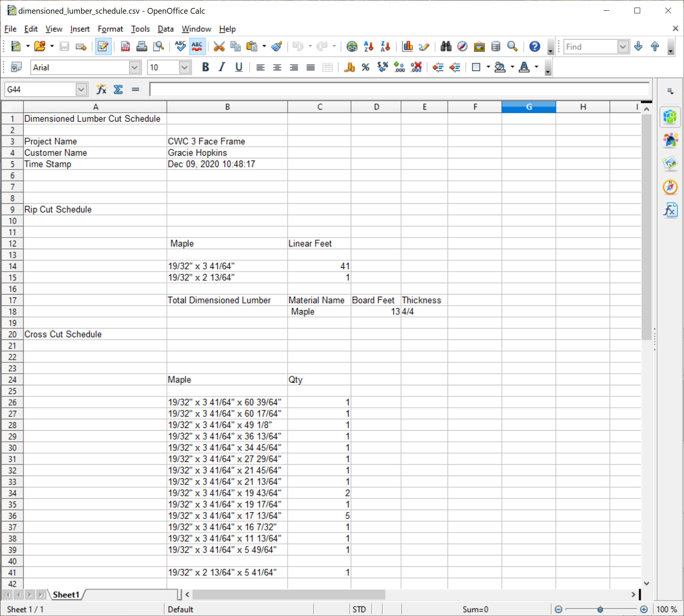Viewport: 684px width, 616px height.
Task: Open the Export as PDF icon
Action: pos(125,47)
